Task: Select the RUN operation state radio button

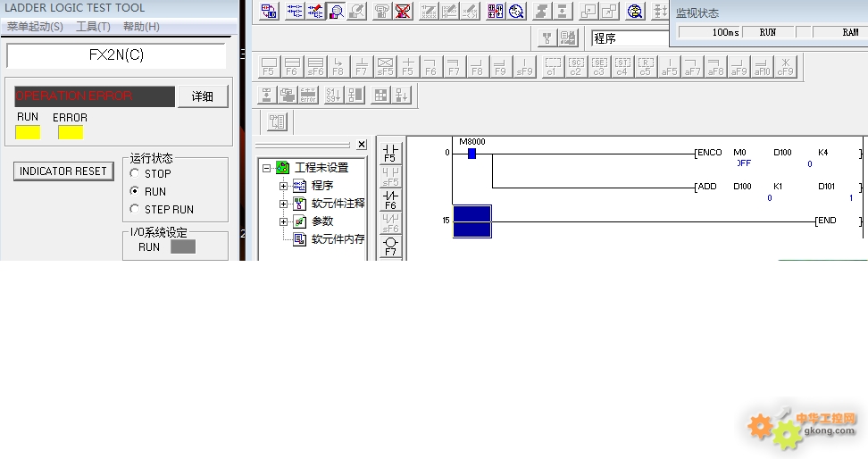Action: (135, 191)
